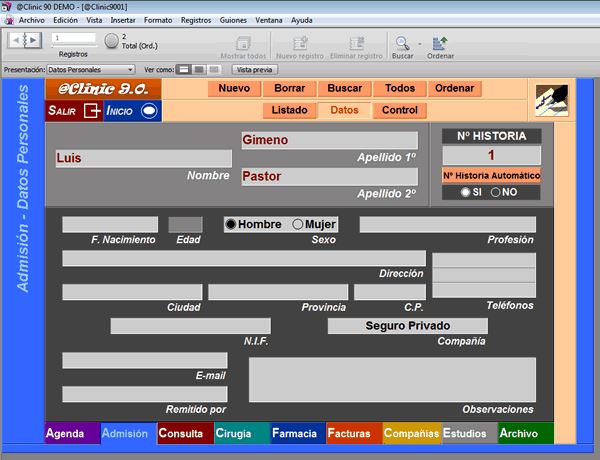
Task: Open the Guiones menu
Action: click(233, 20)
